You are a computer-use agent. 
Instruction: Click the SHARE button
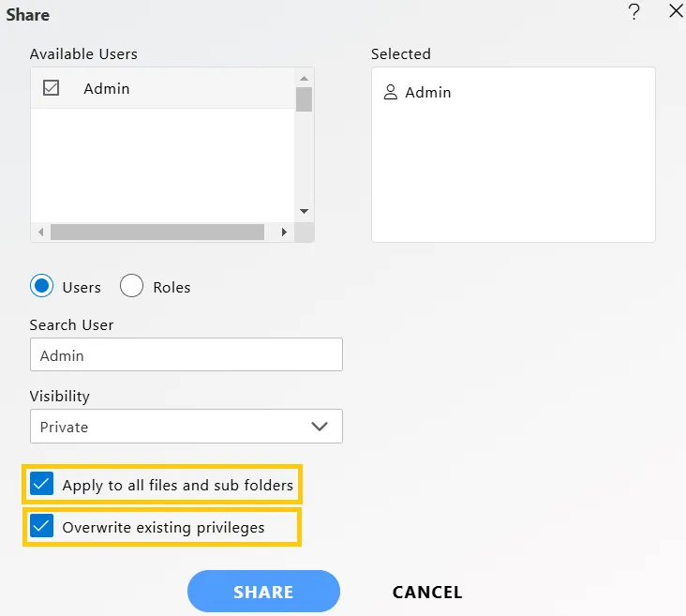pyautogui.click(x=263, y=592)
